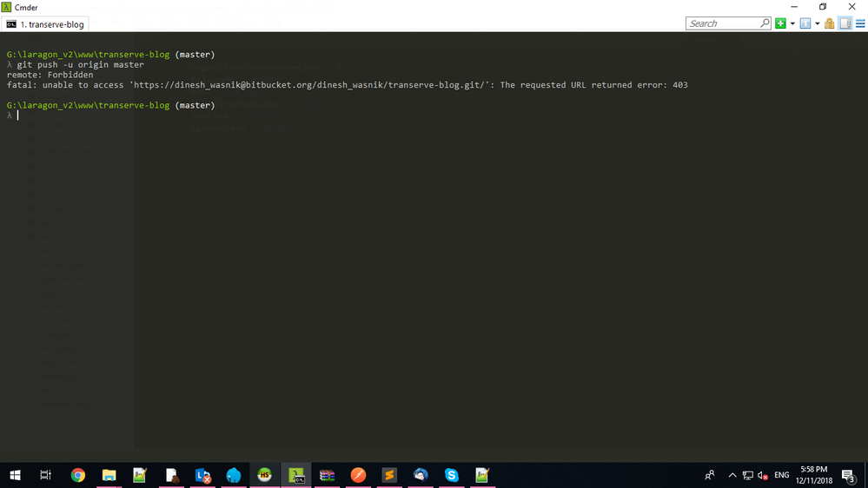Click the green new console button
The width and height of the screenshot is (868, 488).
pyautogui.click(x=780, y=23)
